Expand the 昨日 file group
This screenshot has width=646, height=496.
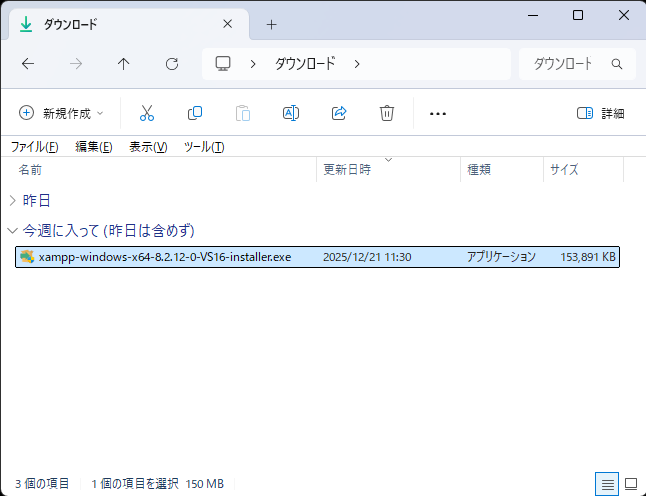click(x=12, y=200)
